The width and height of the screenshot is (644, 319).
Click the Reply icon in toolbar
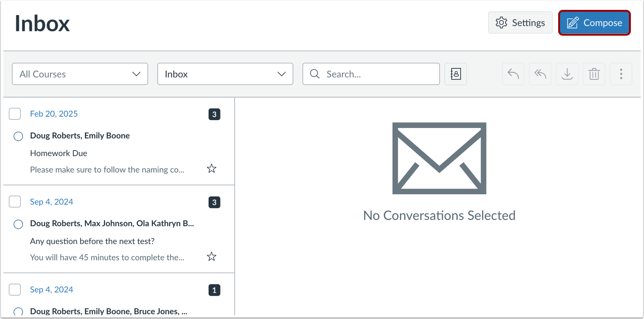pos(513,74)
